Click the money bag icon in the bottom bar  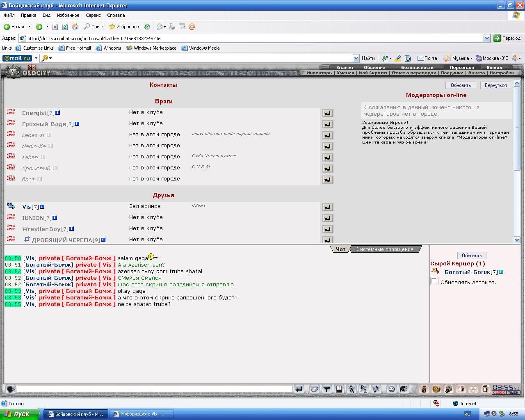424,389
